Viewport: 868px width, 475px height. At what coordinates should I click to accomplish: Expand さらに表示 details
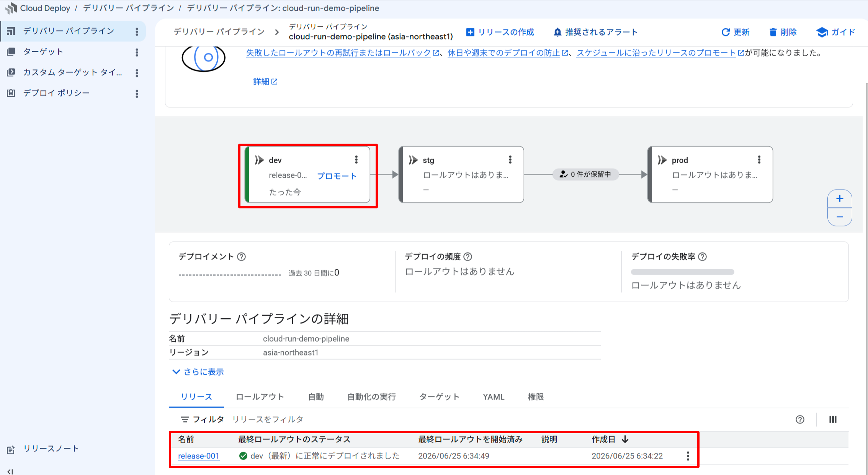tap(198, 372)
